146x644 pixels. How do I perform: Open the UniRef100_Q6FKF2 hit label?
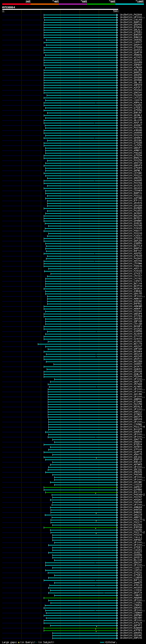pyautogui.click(x=131, y=625)
